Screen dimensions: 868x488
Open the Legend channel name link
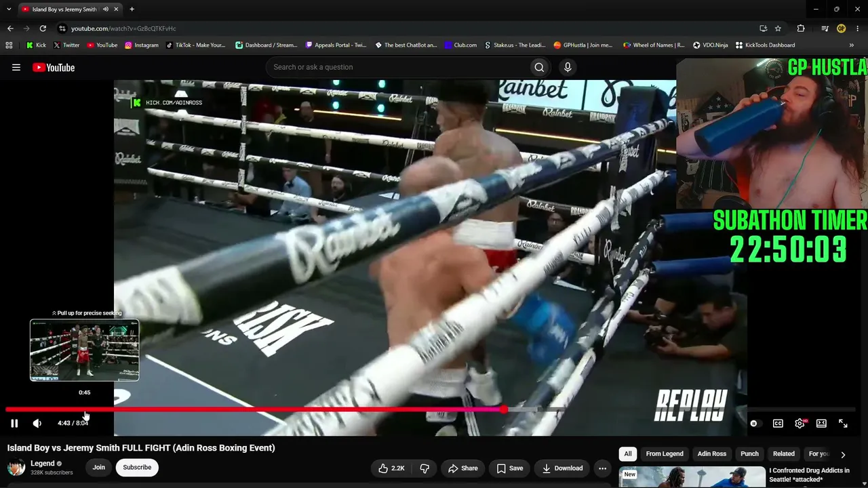tap(43, 464)
